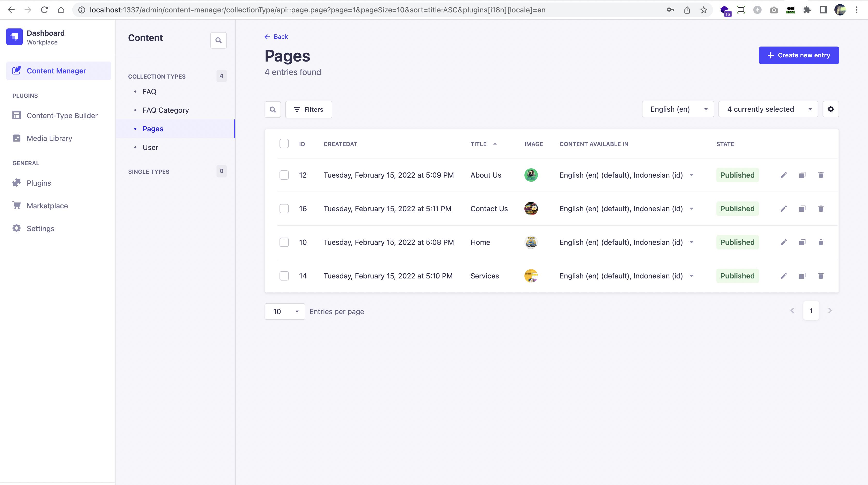Select all entries with header checkbox
Image resolution: width=868 pixels, height=485 pixels.
point(284,144)
